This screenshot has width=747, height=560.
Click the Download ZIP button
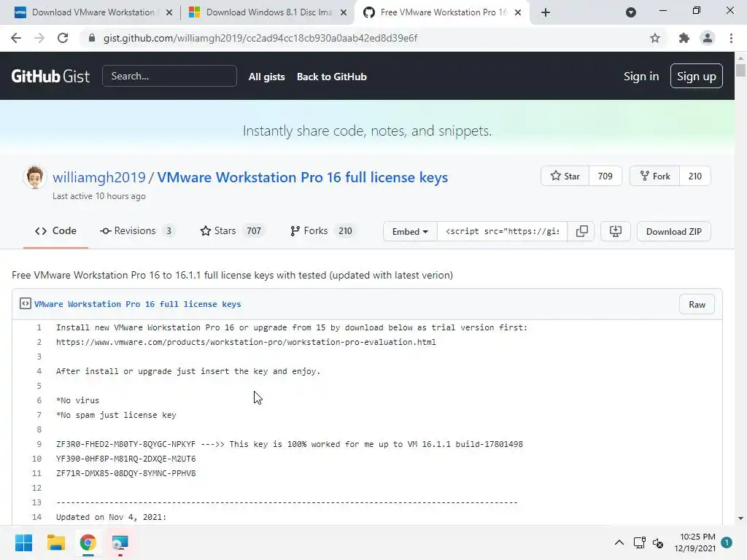pos(673,231)
